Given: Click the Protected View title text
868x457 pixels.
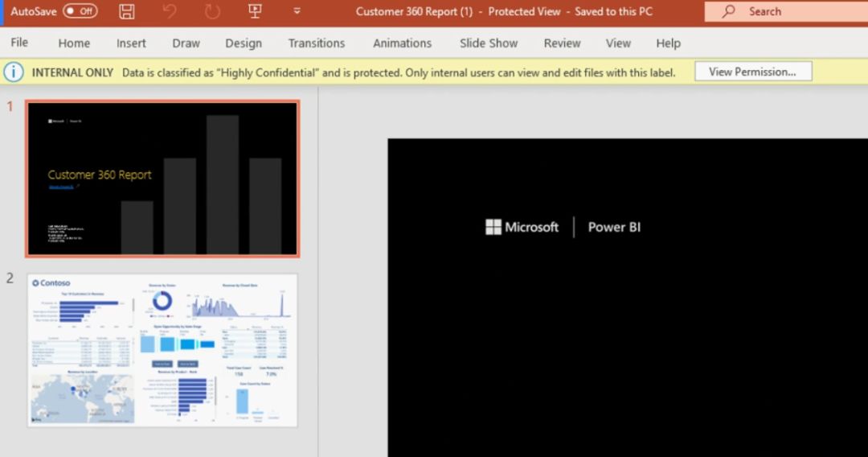Looking at the screenshot, I should coord(524,11).
